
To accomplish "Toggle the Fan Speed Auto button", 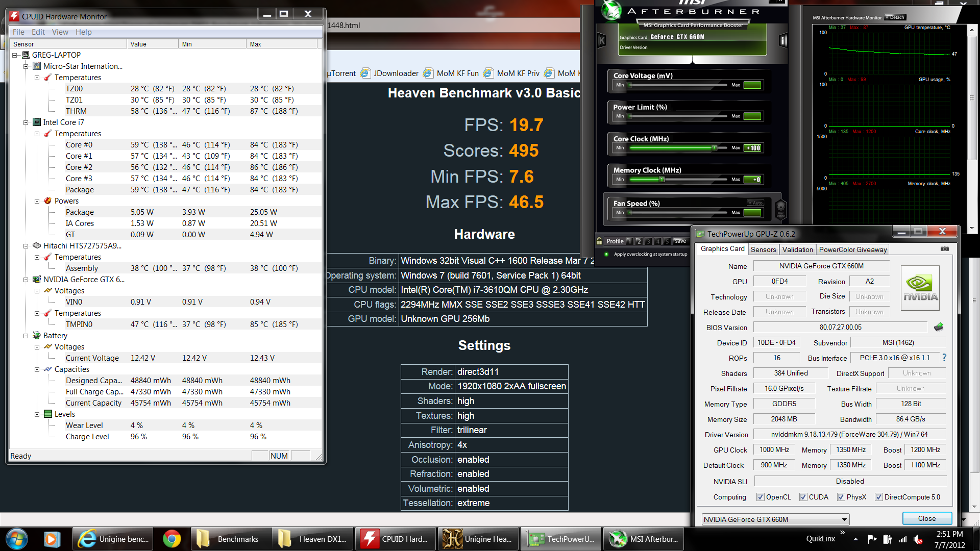I will 755,203.
